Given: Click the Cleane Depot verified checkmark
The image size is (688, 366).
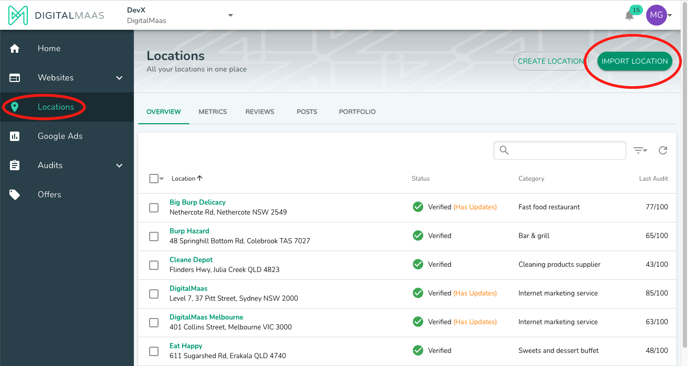Looking at the screenshot, I should coord(418,264).
